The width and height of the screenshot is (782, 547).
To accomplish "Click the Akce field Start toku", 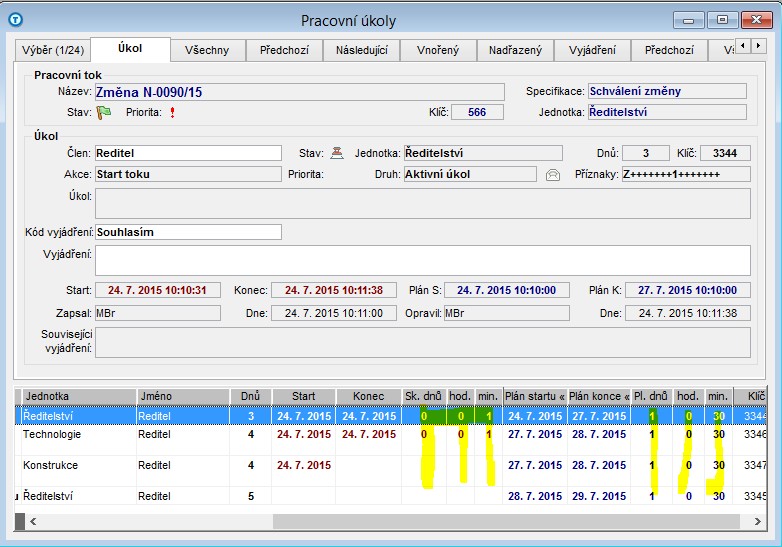I will pyautogui.click(x=189, y=174).
